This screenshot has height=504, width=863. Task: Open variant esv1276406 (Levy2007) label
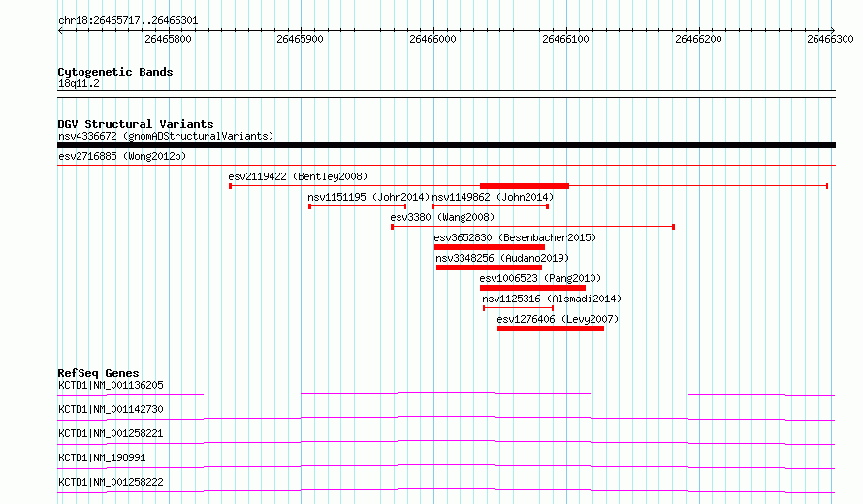(558, 319)
